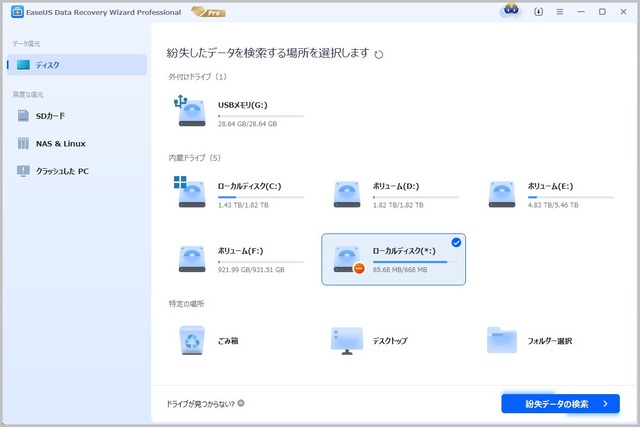
Task: Click the usage bar of ローカルディスク(C:)
Action: [261, 197]
